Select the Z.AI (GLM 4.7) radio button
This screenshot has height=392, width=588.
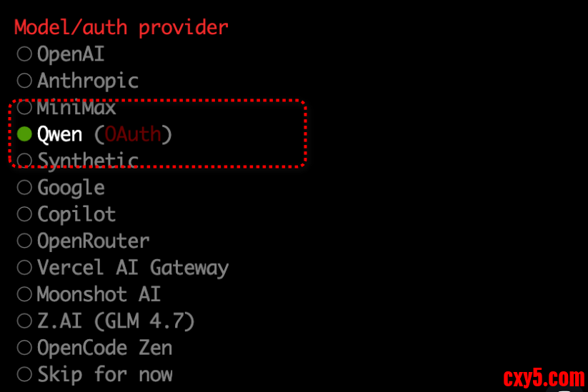[24, 321]
